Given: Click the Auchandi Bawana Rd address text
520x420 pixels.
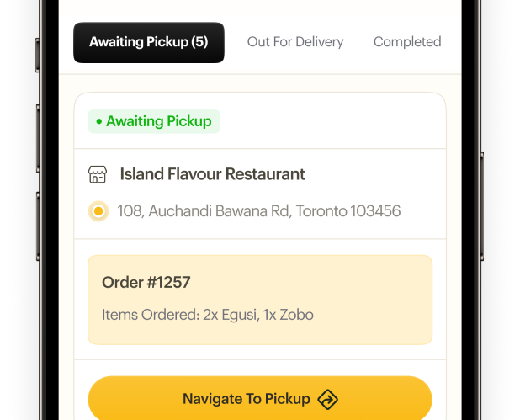Looking at the screenshot, I should [x=258, y=211].
